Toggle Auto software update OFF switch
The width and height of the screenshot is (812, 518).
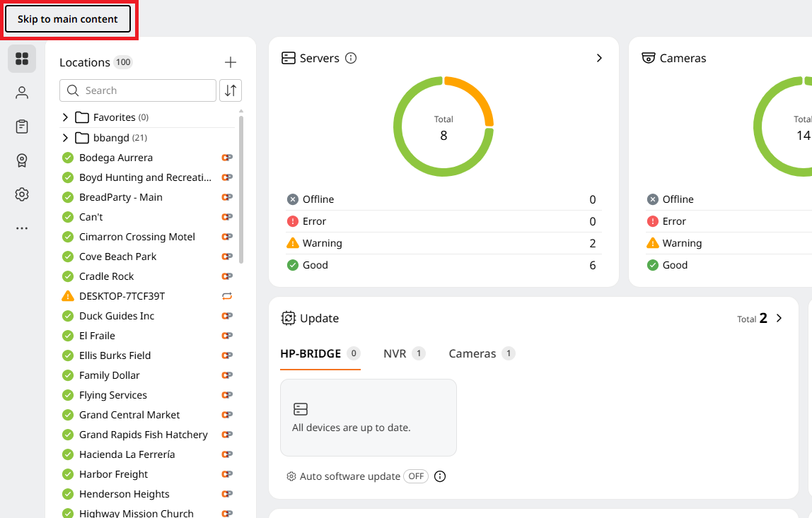tap(416, 476)
